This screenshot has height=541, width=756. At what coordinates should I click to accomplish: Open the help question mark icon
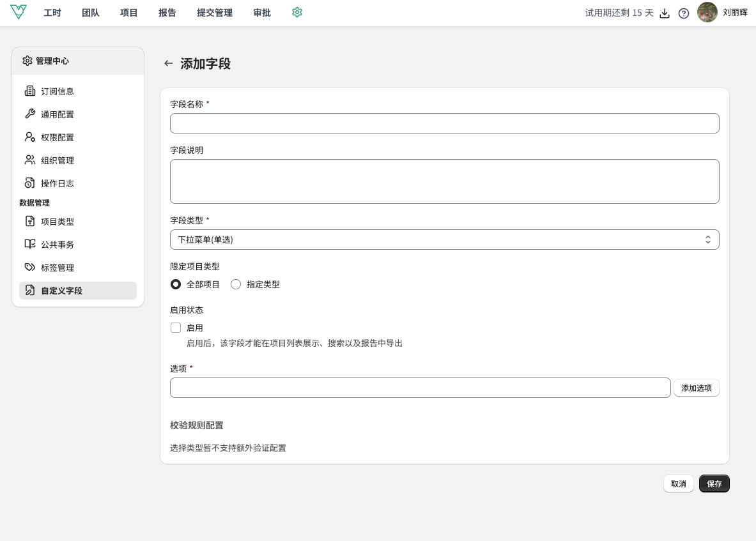(x=684, y=13)
